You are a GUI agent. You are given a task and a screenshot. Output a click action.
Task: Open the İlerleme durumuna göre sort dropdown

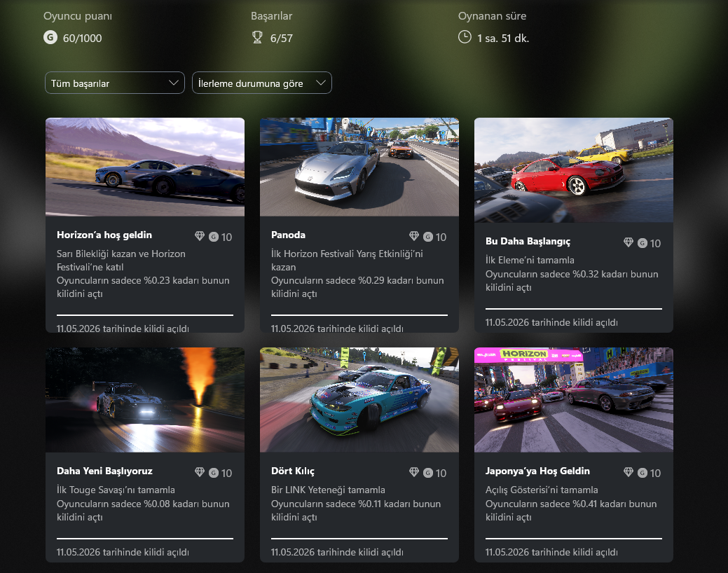[262, 83]
